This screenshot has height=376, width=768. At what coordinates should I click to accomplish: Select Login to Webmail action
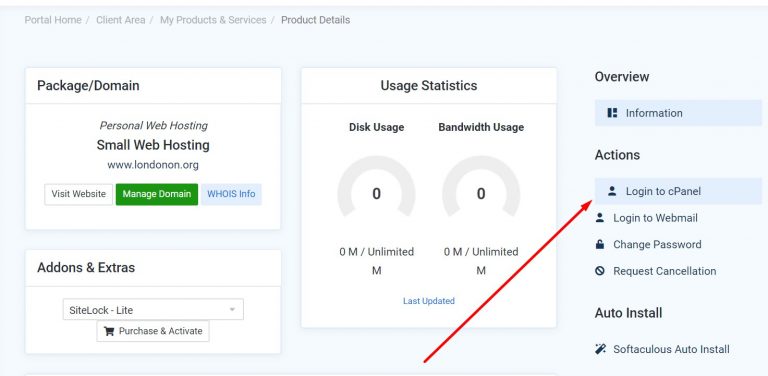click(x=655, y=218)
